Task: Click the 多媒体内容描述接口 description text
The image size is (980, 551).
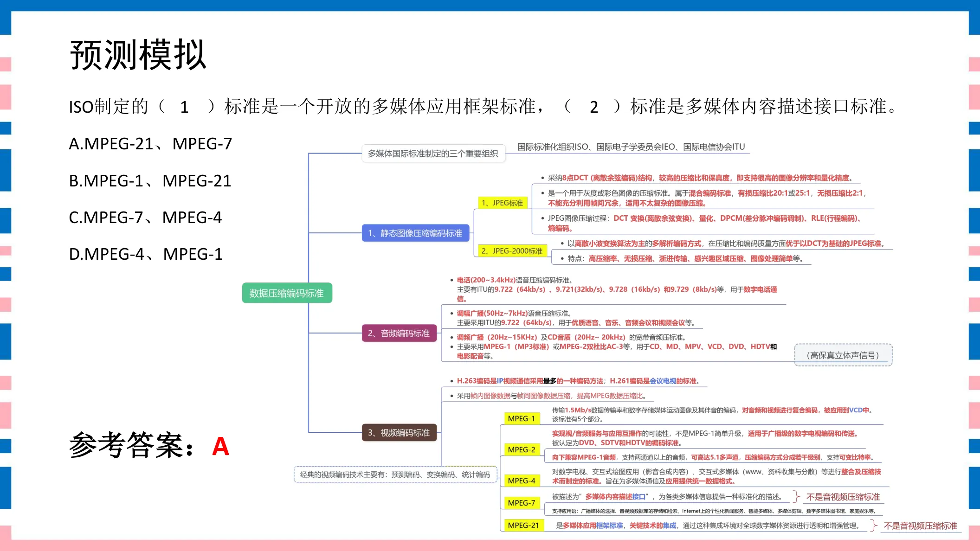Action: (x=667, y=496)
